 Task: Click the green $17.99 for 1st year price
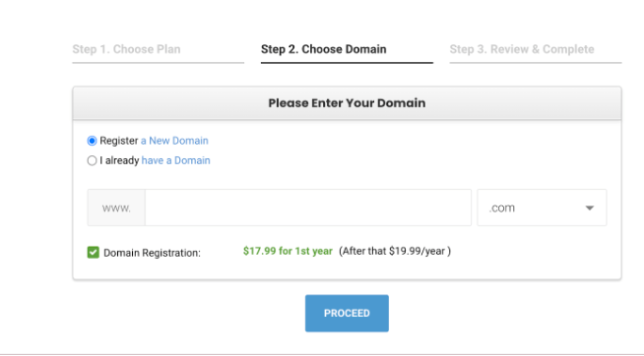click(288, 251)
